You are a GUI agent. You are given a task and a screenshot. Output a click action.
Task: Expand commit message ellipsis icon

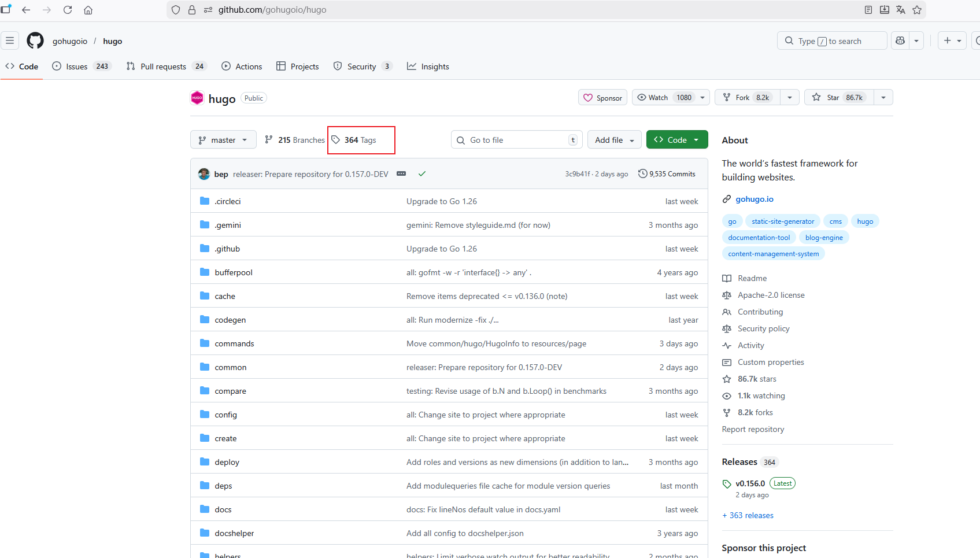pos(401,173)
